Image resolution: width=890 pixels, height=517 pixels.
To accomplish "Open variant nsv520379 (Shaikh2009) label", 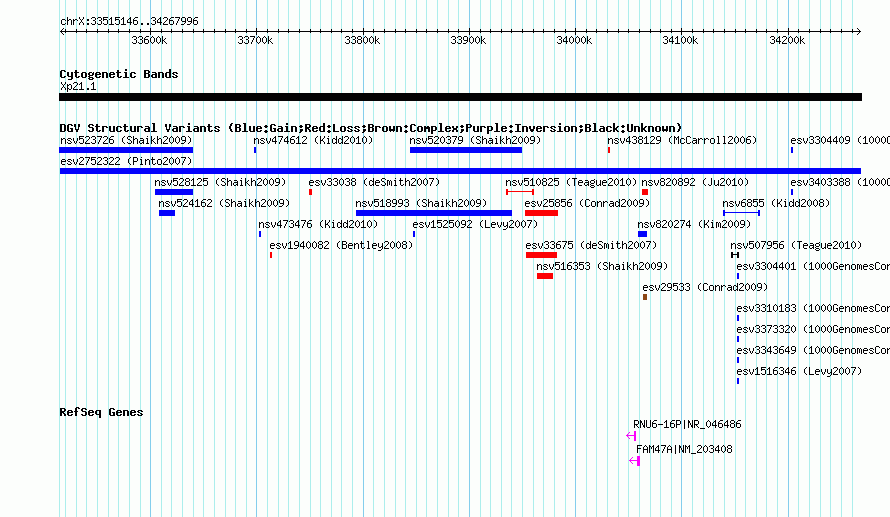I will (475, 140).
